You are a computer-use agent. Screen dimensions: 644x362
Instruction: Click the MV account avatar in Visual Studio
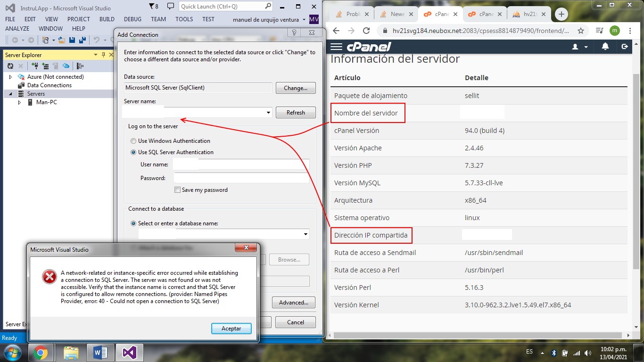pyautogui.click(x=314, y=20)
